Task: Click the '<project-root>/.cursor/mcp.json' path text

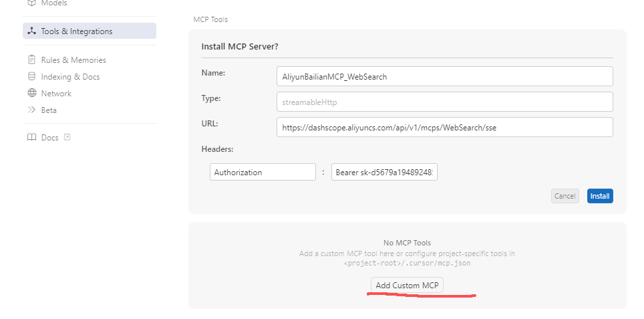Action: tap(407, 263)
